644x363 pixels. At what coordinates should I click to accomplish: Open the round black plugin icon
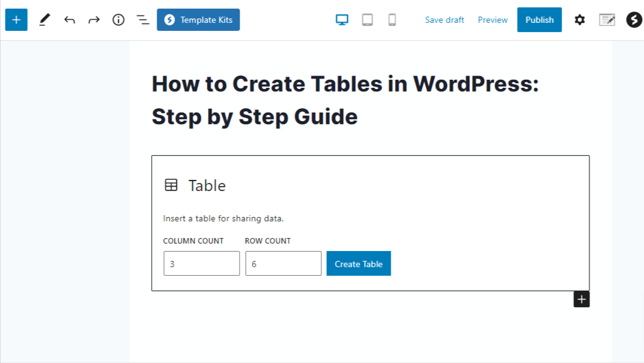633,20
